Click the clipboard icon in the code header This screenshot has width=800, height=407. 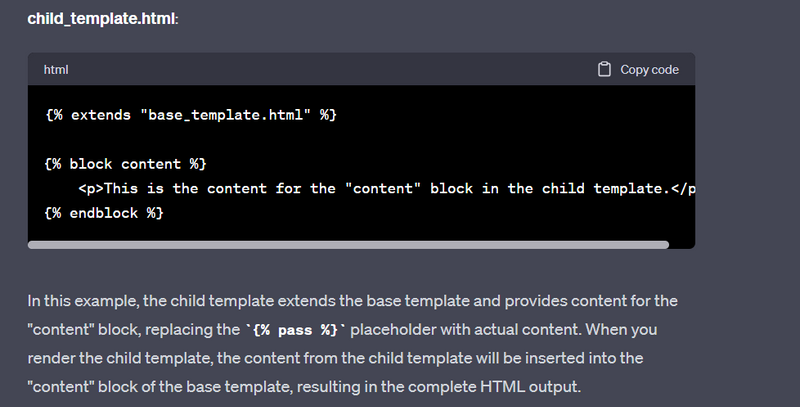tap(604, 70)
